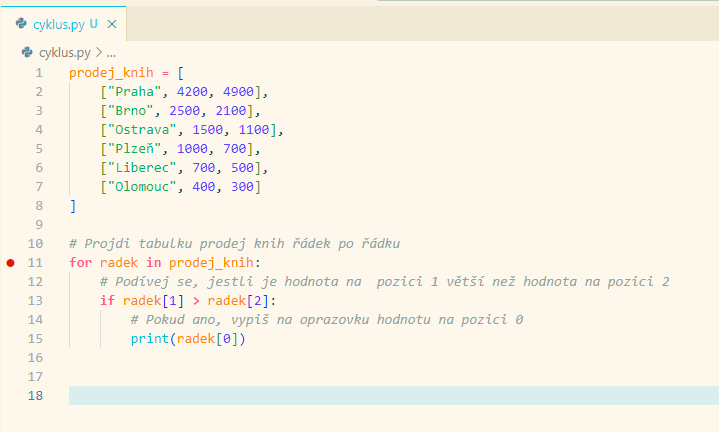Click the closing bracket on line 8
The width and height of the screenshot is (719, 432).
(x=72, y=206)
